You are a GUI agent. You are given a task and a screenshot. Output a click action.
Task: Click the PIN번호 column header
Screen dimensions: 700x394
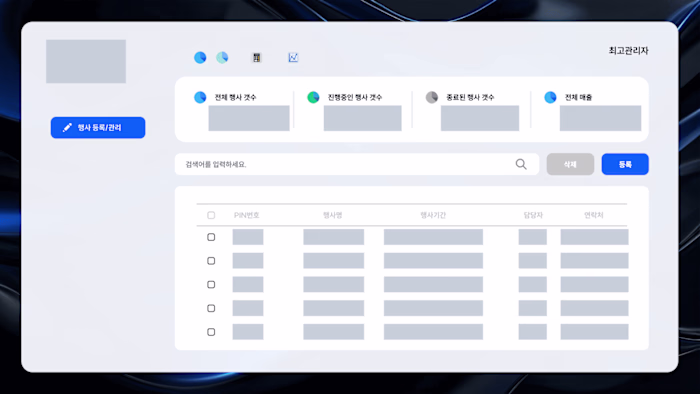tap(246, 215)
